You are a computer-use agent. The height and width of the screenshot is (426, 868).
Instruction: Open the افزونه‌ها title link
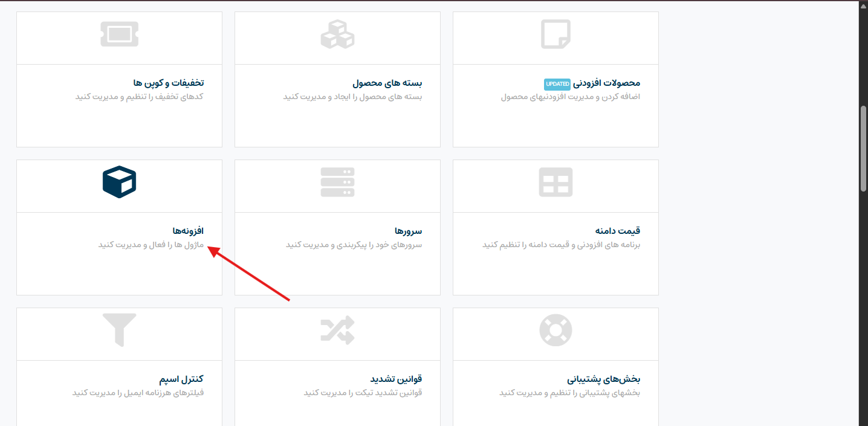click(188, 231)
